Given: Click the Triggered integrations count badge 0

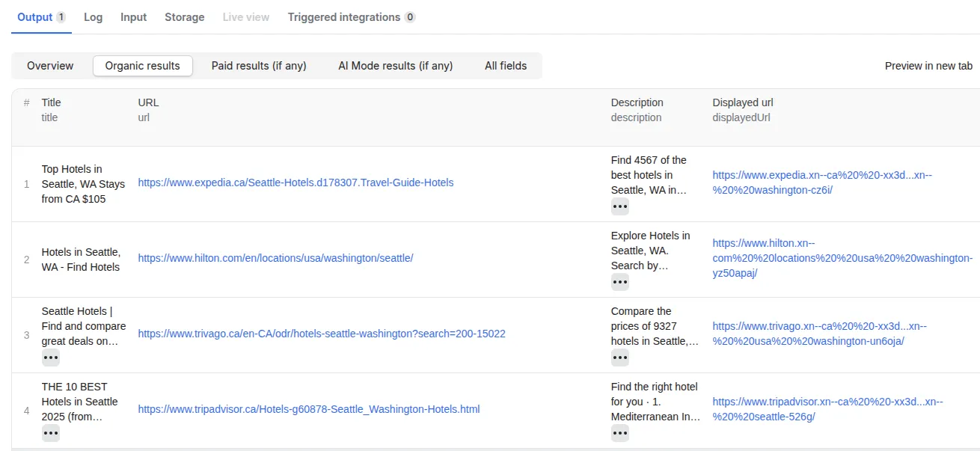Looking at the screenshot, I should coord(410,17).
